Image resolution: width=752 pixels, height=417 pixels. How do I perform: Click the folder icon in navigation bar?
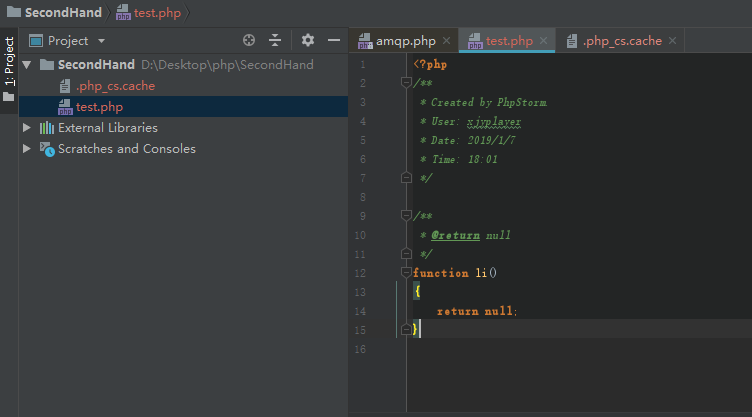point(13,12)
